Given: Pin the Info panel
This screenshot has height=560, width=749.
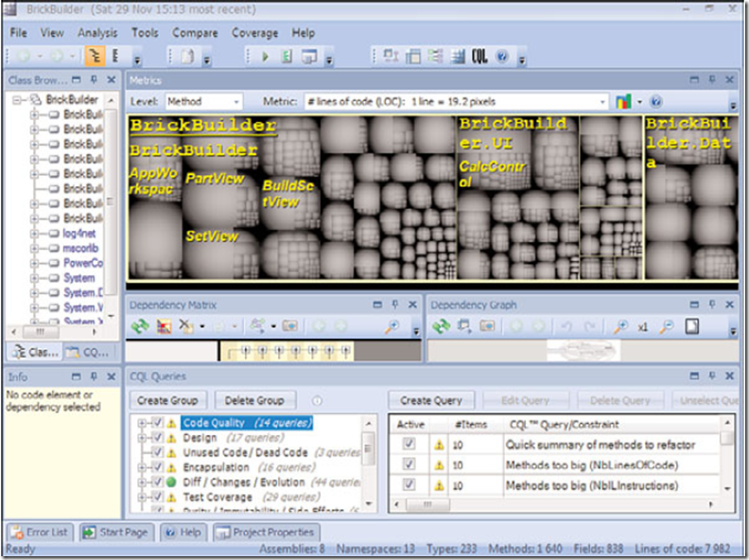Looking at the screenshot, I should tap(94, 377).
